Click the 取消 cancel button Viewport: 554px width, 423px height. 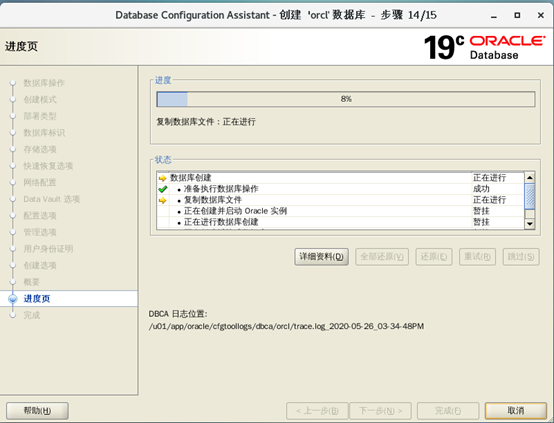[x=516, y=411]
